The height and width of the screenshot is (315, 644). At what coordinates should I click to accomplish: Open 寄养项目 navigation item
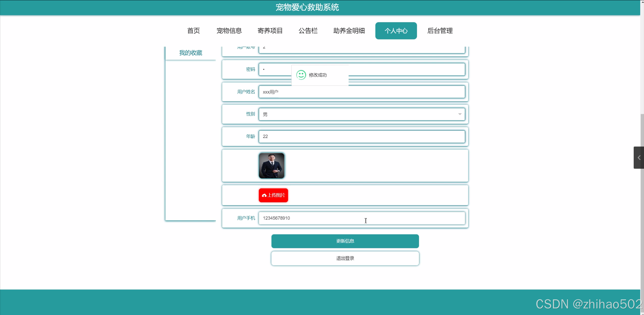tap(270, 31)
